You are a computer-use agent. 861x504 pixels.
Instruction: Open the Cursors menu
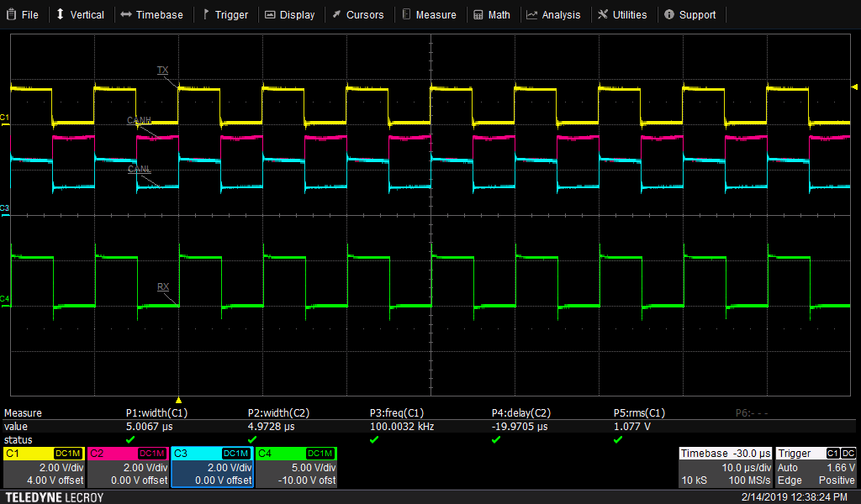pos(358,15)
